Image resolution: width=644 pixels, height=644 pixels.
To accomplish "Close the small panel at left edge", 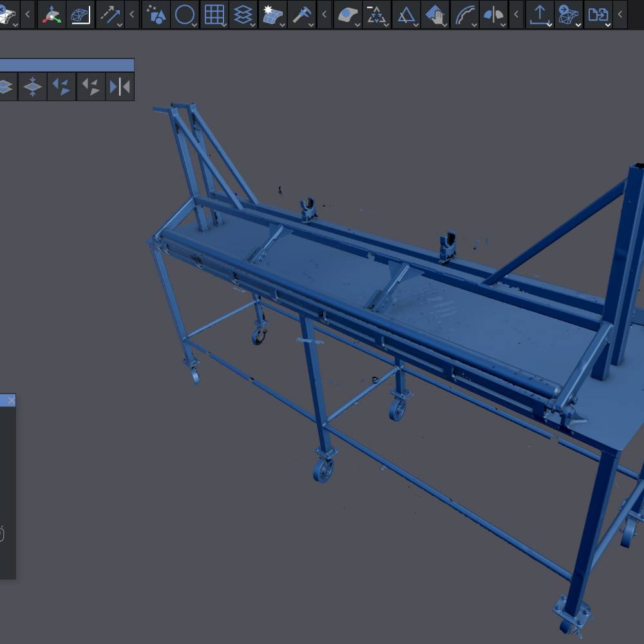I will pos(11,401).
